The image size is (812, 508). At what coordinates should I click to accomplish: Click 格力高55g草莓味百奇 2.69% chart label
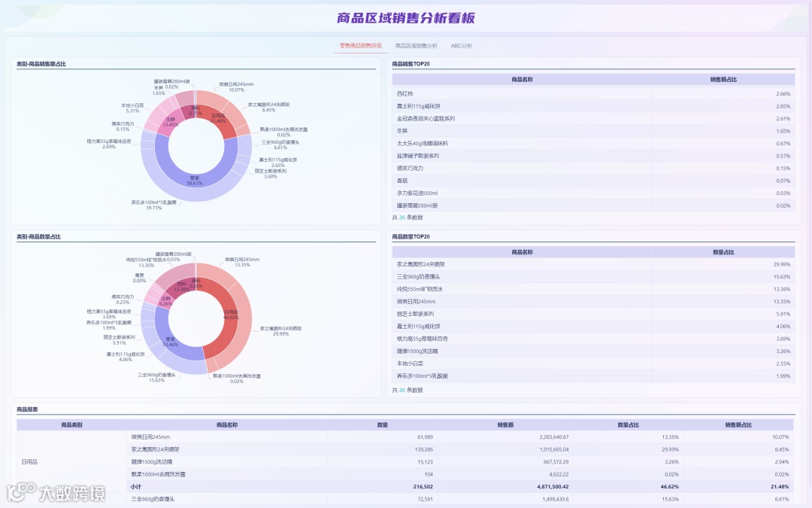click(109, 144)
